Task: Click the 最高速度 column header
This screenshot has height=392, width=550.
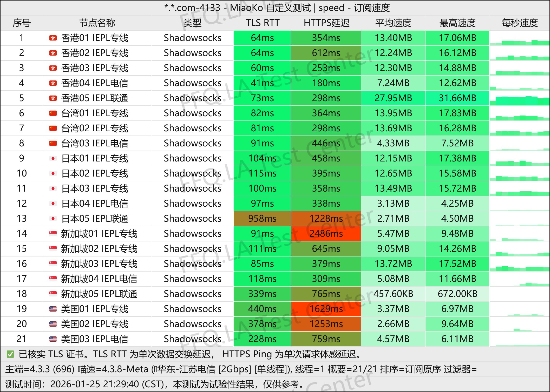Action: point(457,23)
